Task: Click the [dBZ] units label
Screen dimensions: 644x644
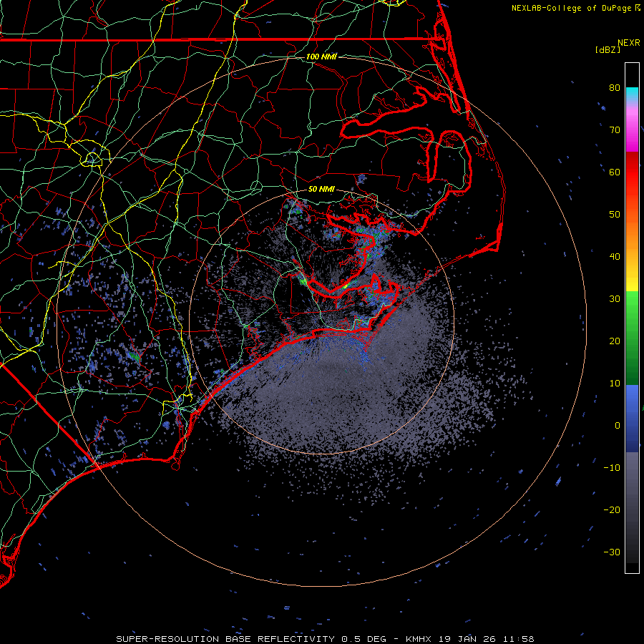Action: pyautogui.click(x=608, y=50)
